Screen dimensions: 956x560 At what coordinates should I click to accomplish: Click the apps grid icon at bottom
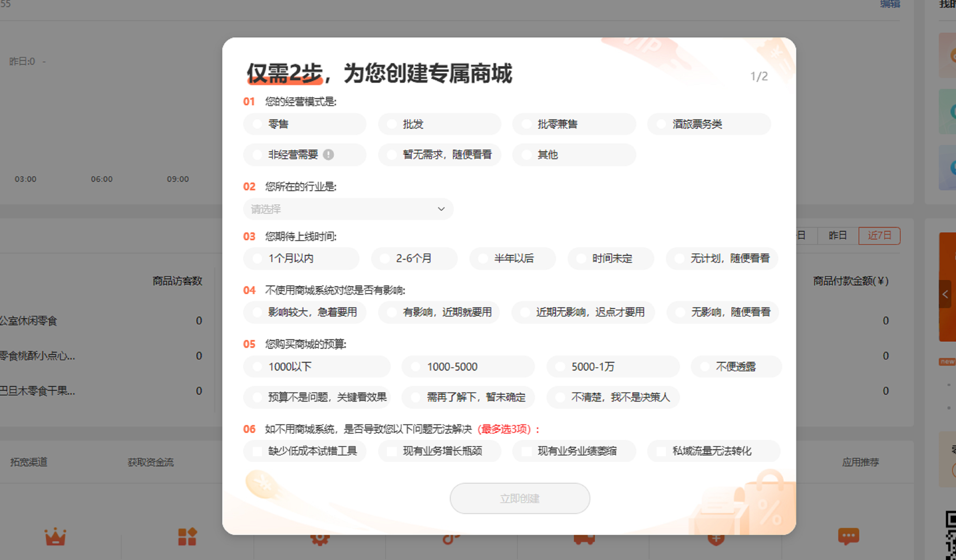(x=187, y=537)
